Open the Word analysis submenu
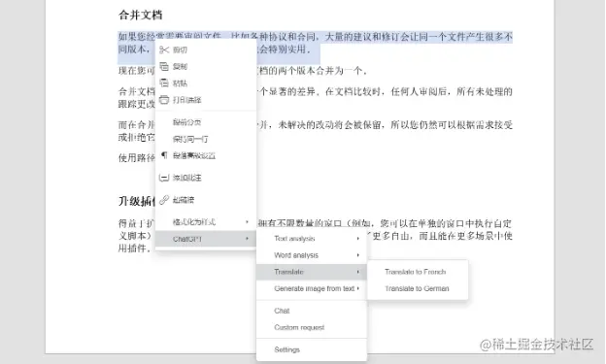606x364 pixels. [x=312, y=255]
